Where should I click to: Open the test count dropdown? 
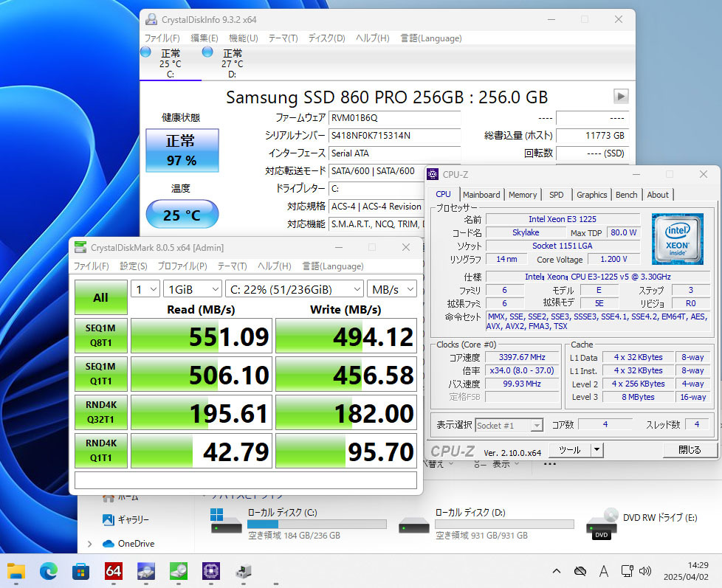coord(145,289)
